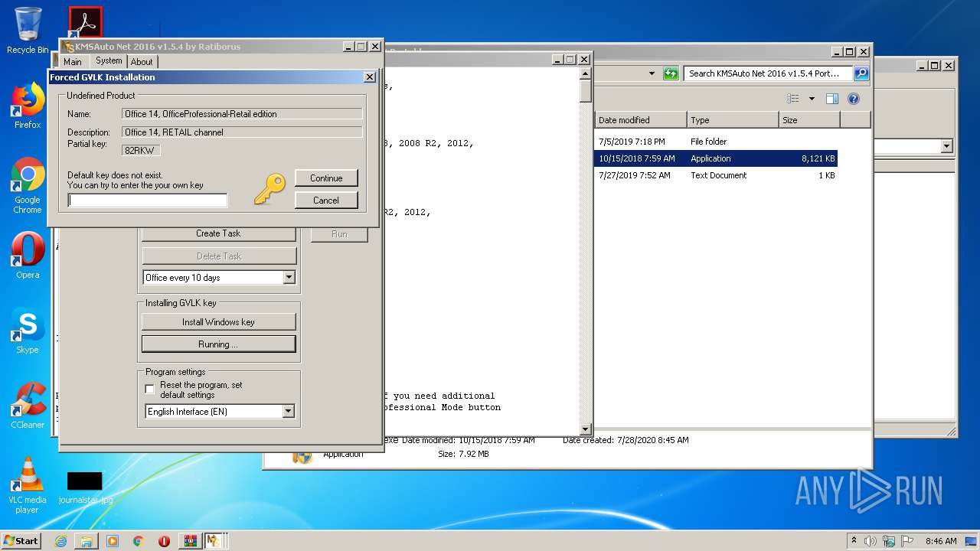Viewport: 980px width, 551px height.
Task: Toggle Reset the program checkbox
Action: [x=150, y=390]
